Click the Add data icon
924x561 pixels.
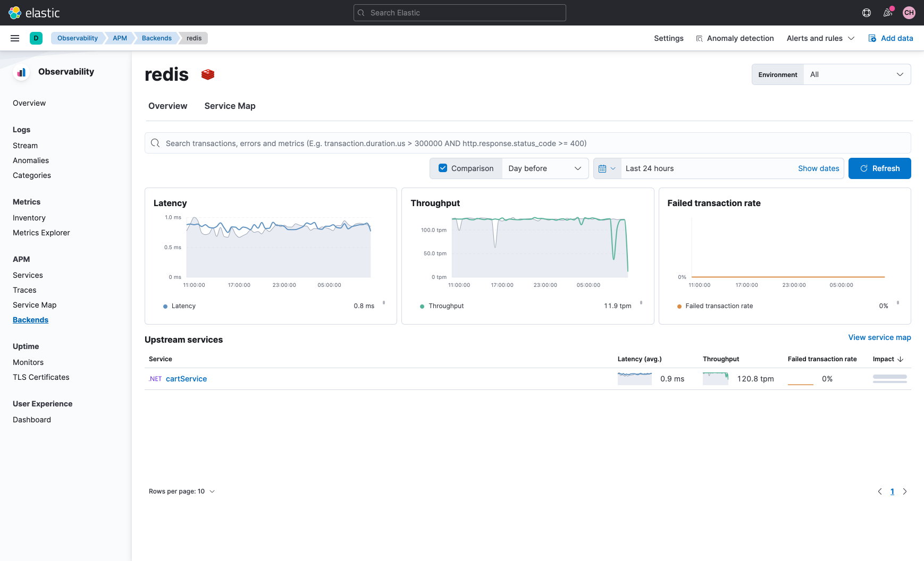[x=871, y=38]
